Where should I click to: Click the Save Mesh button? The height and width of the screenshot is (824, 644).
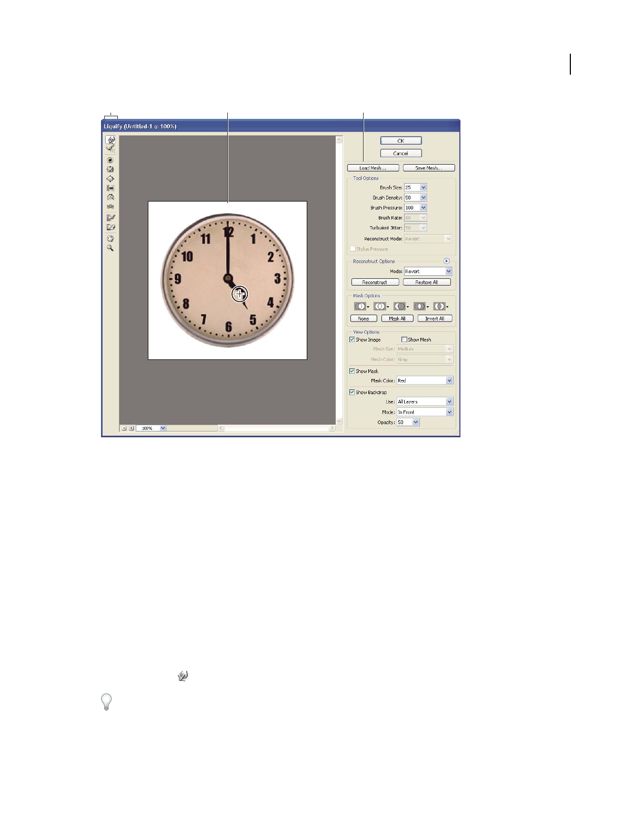click(429, 168)
